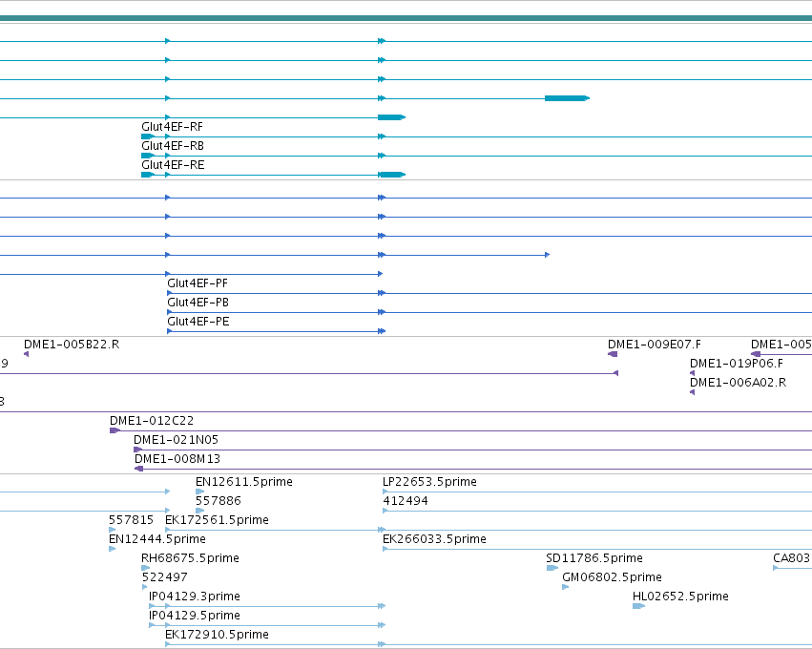
Task: Open the DME1-021N05 clone label
Action: (177, 440)
